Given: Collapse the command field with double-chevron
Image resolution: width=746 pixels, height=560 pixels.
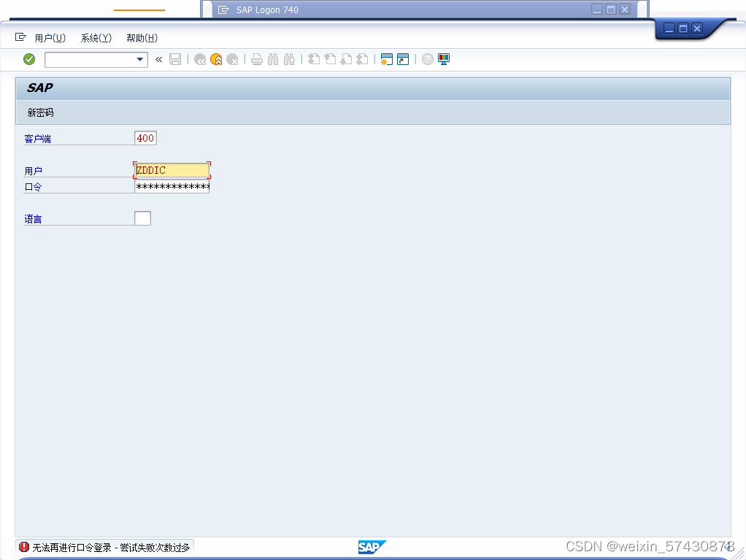Looking at the screenshot, I should tap(159, 59).
